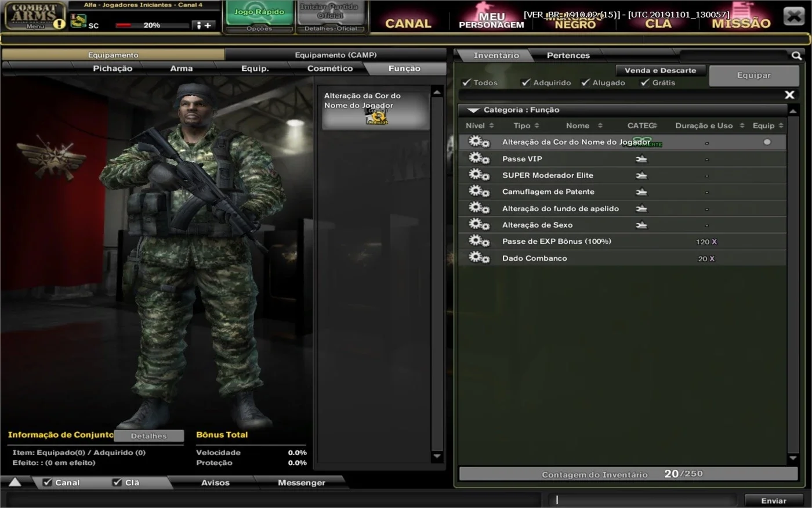Click gear icon of Alteração da Cor do Nome row
812x508 pixels.
pos(479,142)
